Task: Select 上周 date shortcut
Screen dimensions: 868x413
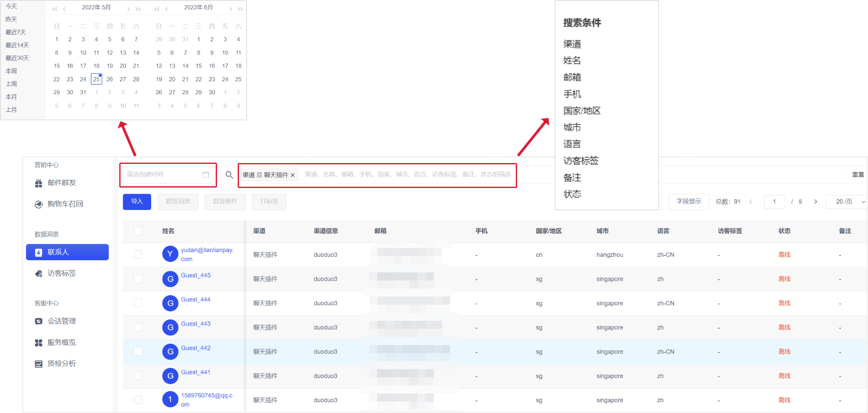Action: (x=12, y=84)
